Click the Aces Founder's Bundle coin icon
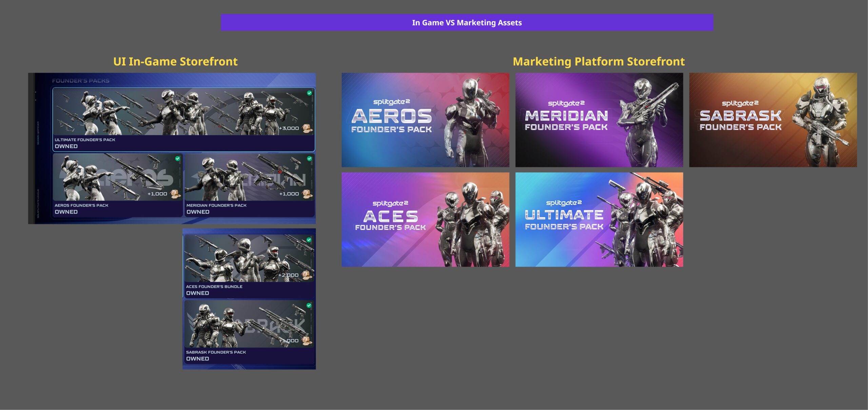 [307, 275]
